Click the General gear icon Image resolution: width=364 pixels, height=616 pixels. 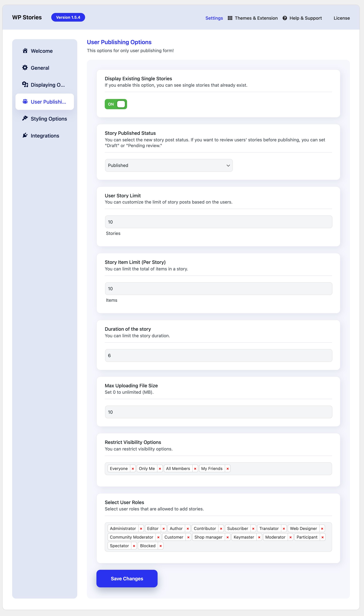coord(25,67)
